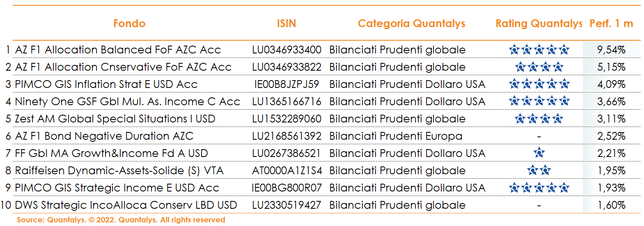The width and height of the screenshot is (644, 226).
Task: Click Bilanciati Prudenti Europa category
Action: coord(396,136)
